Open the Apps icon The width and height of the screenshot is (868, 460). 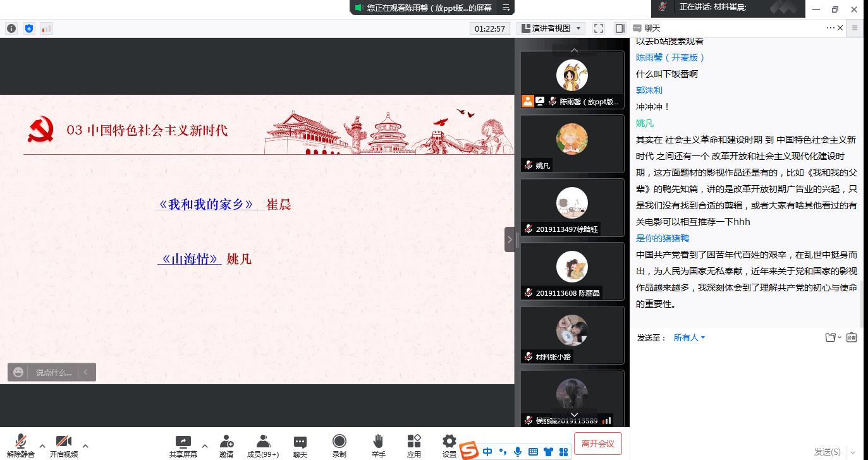(x=414, y=445)
